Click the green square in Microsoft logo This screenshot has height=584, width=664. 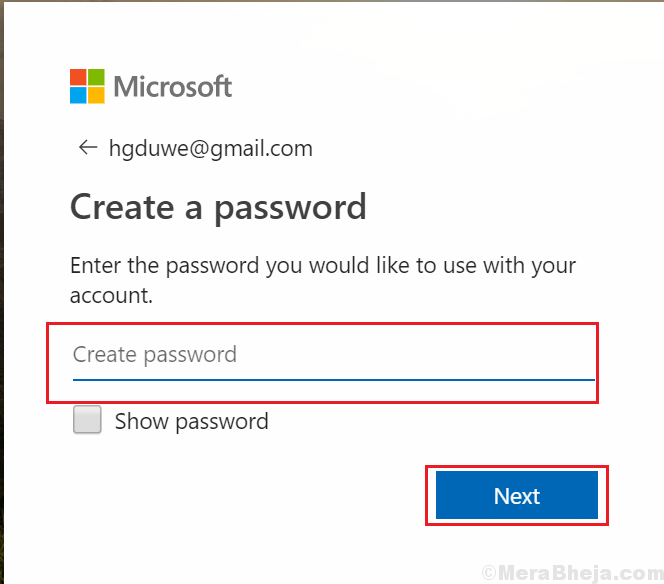click(x=97, y=77)
